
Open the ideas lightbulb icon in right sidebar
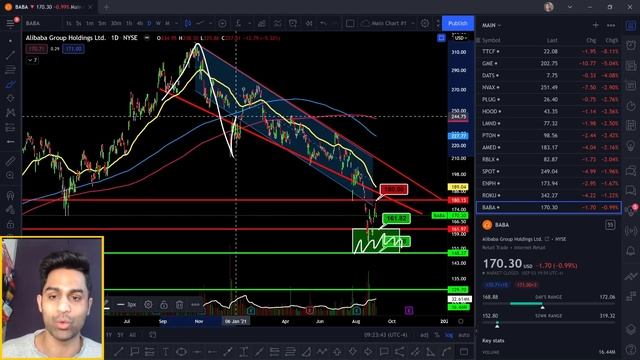pos(631,145)
